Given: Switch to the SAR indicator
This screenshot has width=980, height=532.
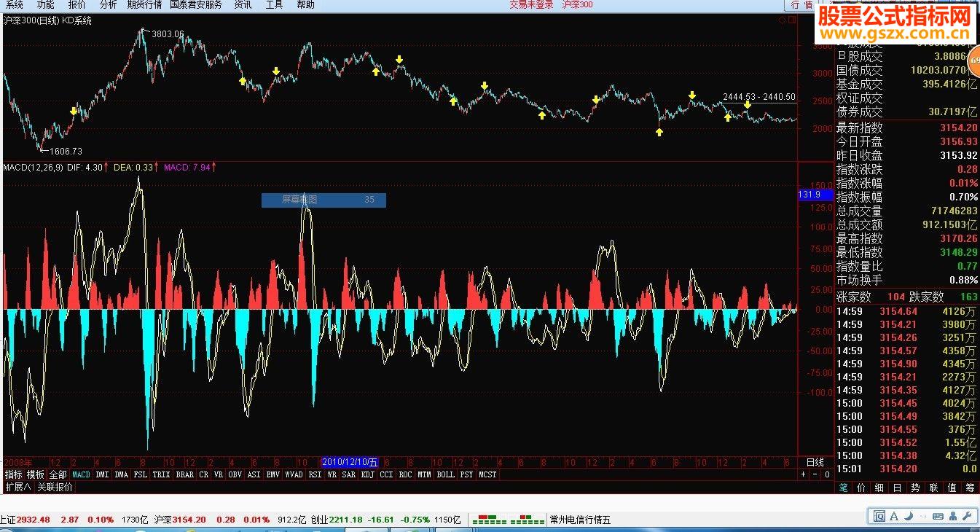Looking at the screenshot, I should 348,474.
